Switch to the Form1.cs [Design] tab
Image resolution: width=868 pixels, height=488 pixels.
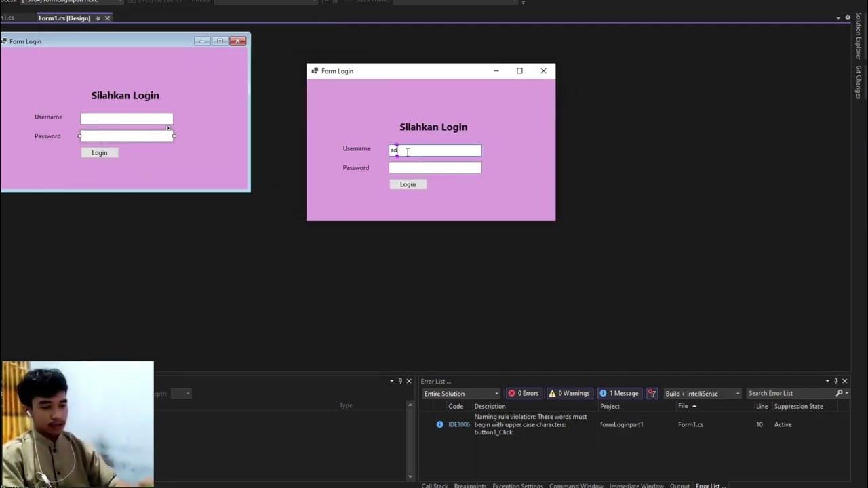(64, 18)
